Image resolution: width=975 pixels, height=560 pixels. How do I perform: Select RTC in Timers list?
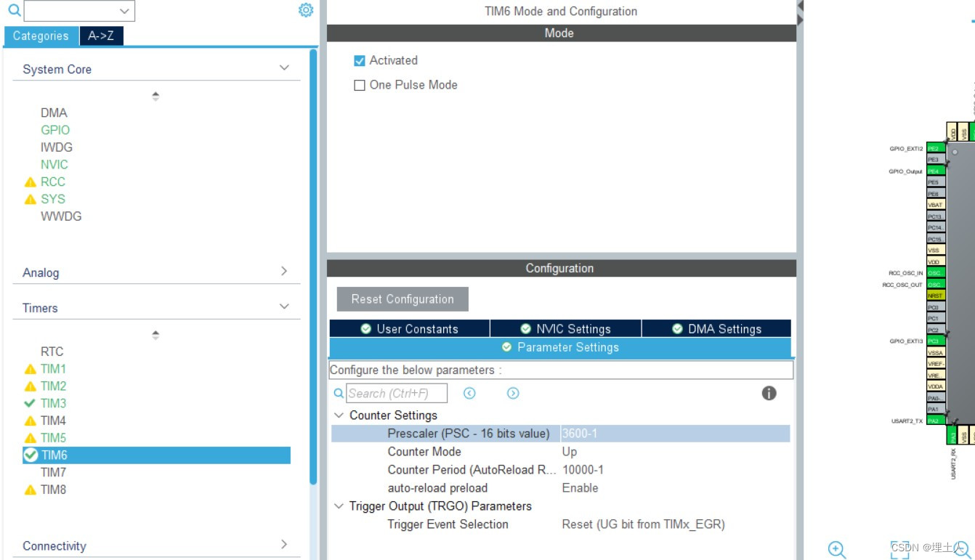[x=52, y=352]
